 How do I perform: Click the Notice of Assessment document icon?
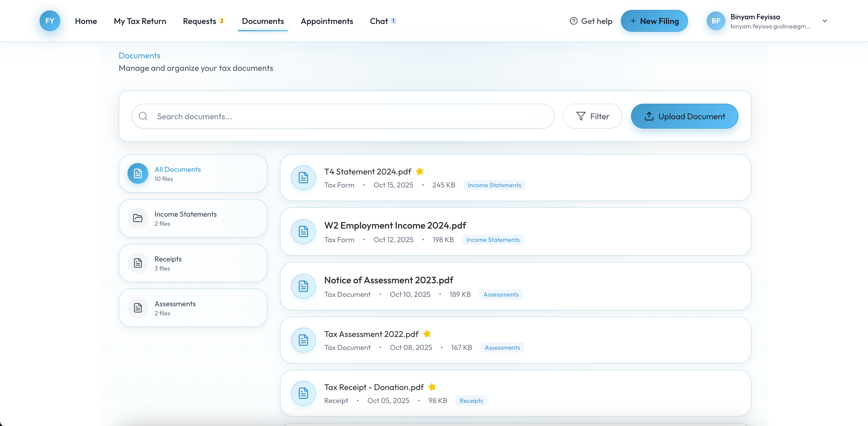[x=303, y=286]
